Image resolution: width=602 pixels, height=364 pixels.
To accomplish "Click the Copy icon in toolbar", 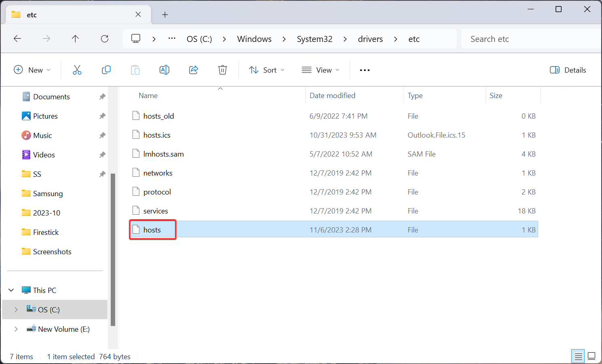I will pyautogui.click(x=106, y=70).
